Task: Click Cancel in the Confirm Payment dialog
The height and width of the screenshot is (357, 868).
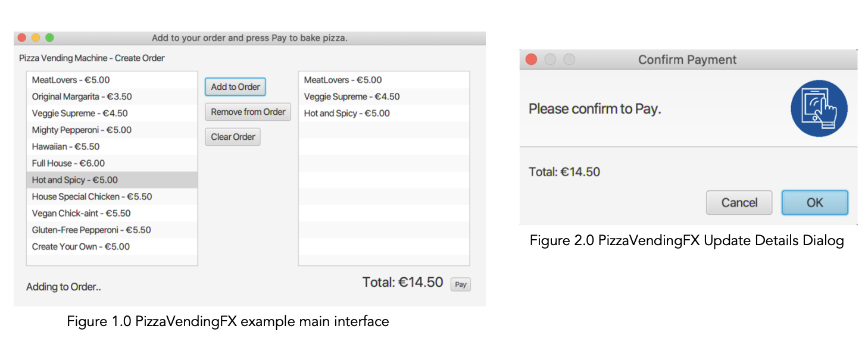Action: click(739, 202)
